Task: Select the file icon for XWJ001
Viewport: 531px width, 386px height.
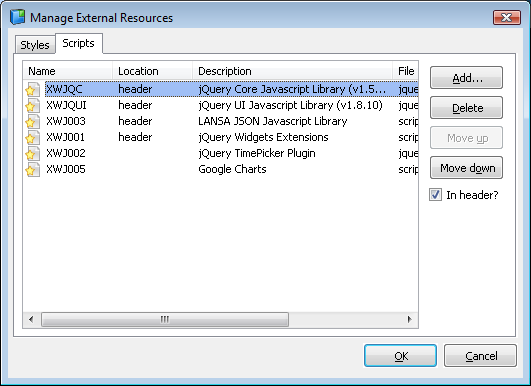Action: coord(33,137)
